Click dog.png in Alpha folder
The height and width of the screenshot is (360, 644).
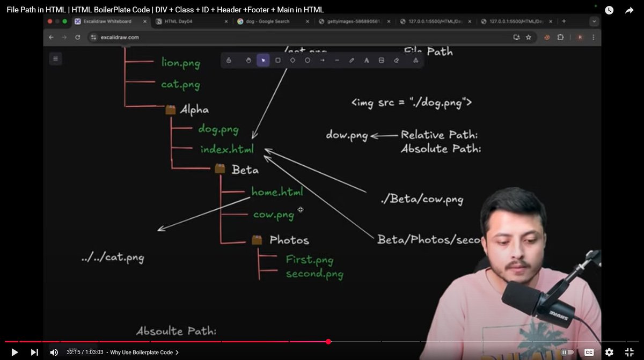(x=218, y=129)
